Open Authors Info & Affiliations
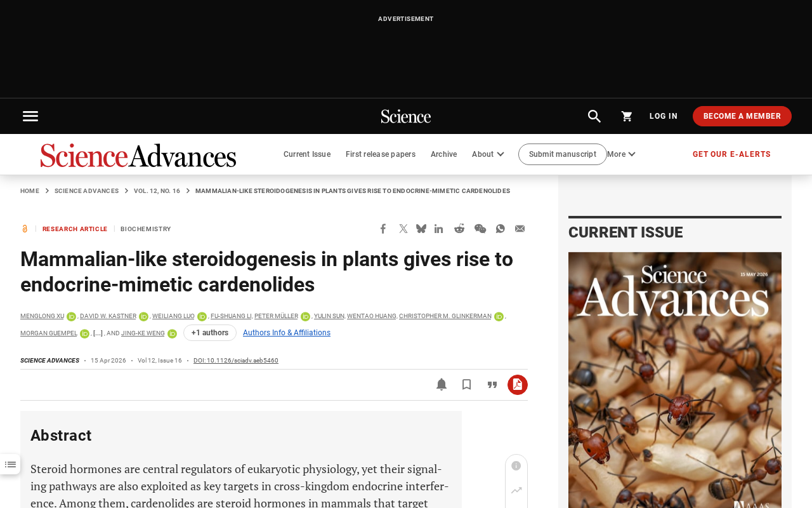 287,333
